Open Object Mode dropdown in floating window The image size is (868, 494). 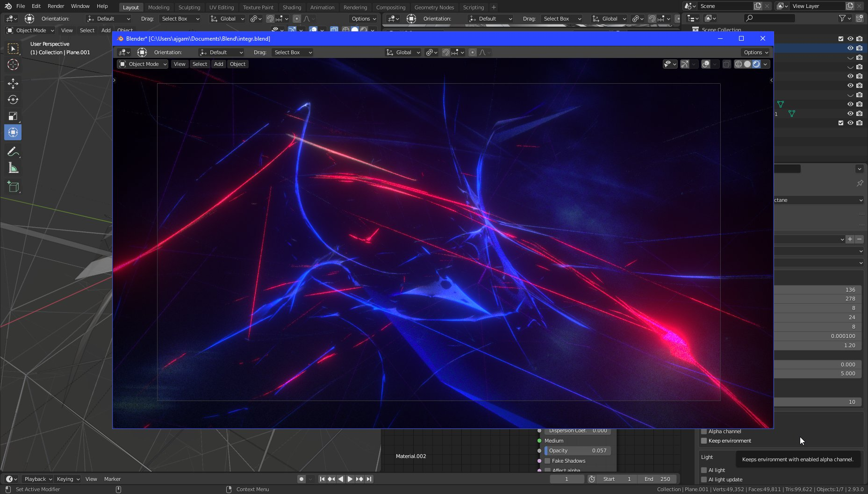coord(143,64)
